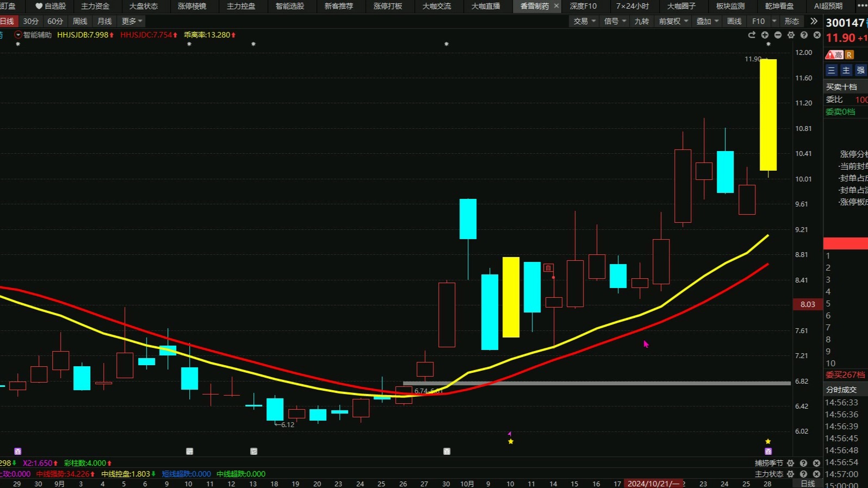The height and width of the screenshot is (488, 868).
Task: Expand the 智能辅助 indicator menu arrow
Action: [x=18, y=35]
